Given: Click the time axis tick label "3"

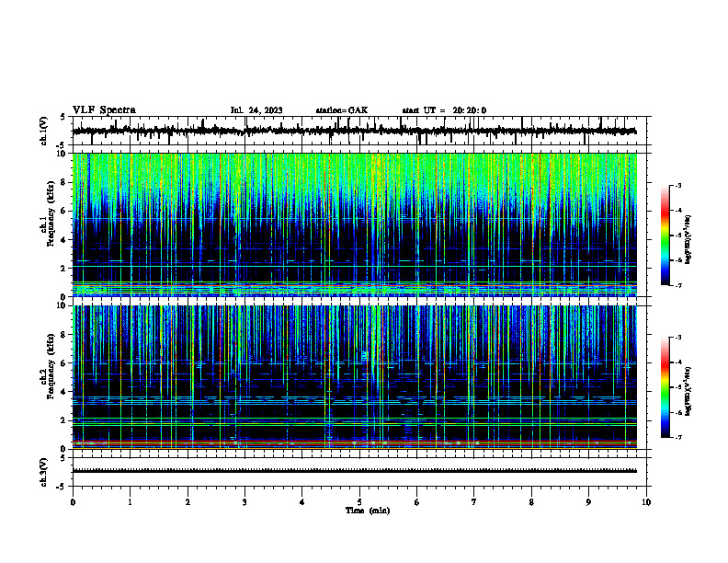Looking at the screenshot, I should click(245, 502).
